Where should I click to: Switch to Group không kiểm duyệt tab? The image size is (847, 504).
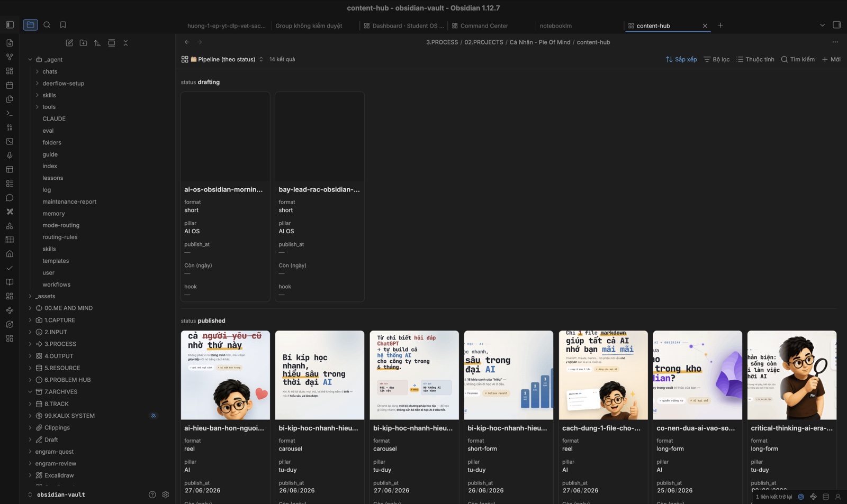pyautogui.click(x=309, y=25)
